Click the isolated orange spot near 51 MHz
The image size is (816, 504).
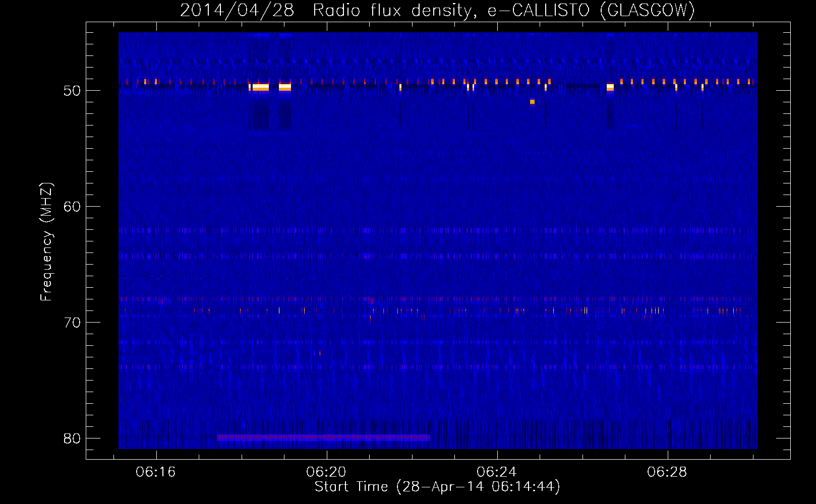pos(532,102)
